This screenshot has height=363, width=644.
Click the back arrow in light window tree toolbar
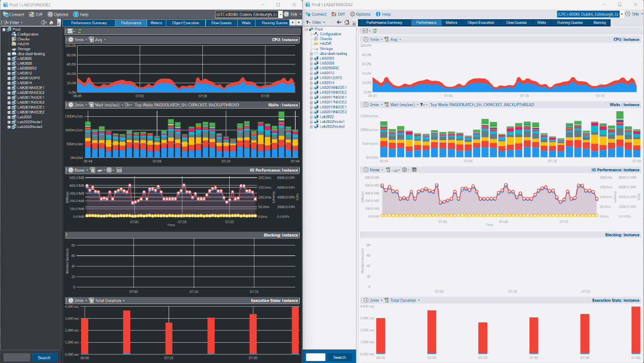tap(339, 22)
